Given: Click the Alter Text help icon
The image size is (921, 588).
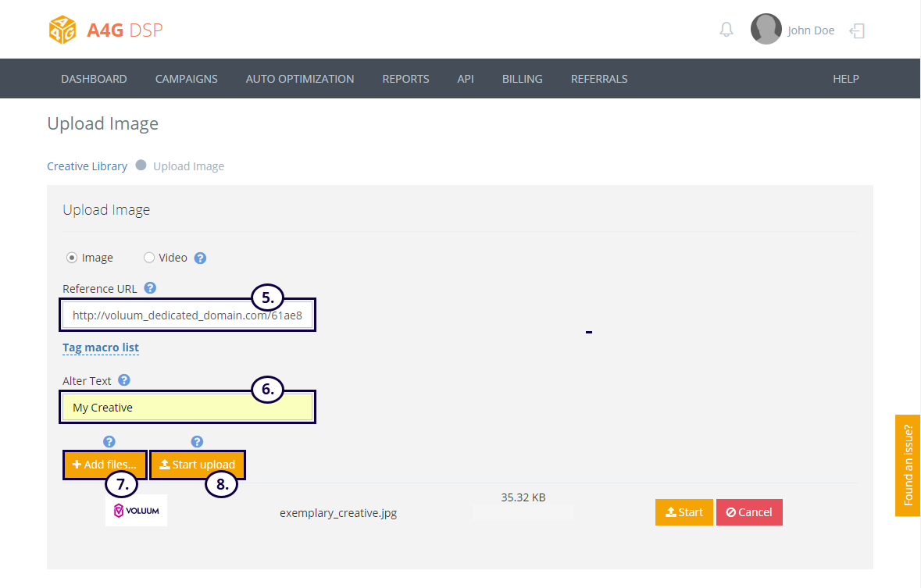Looking at the screenshot, I should 124,380.
